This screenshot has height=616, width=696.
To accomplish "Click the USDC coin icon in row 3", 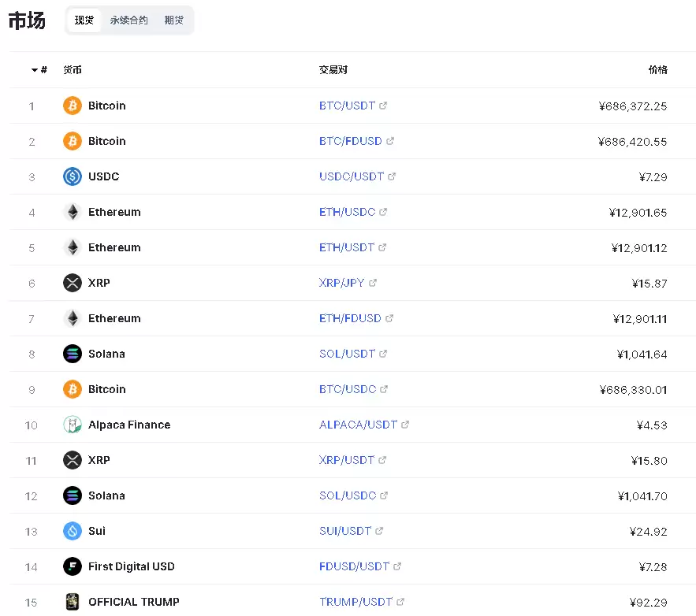I will (72, 176).
